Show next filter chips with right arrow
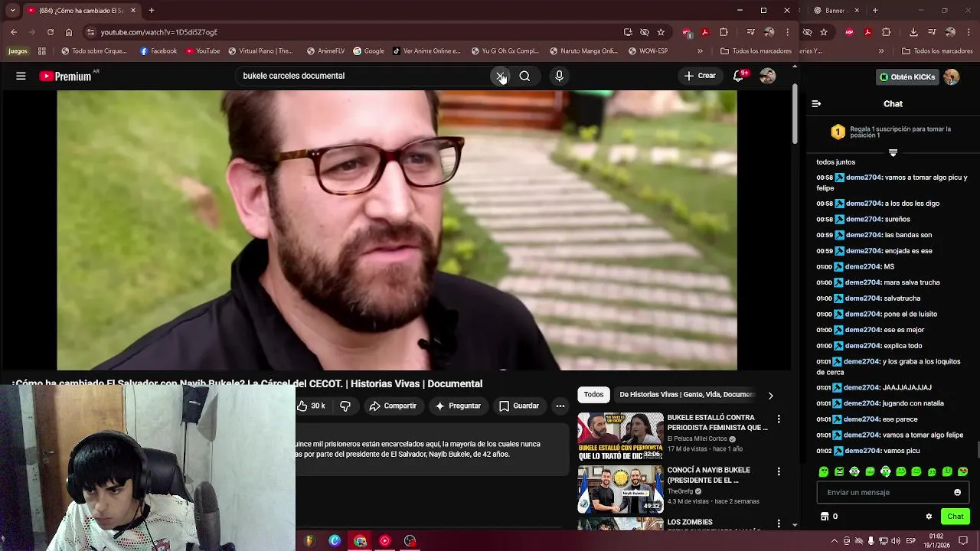The image size is (980, 551). (x=770, y=395)
